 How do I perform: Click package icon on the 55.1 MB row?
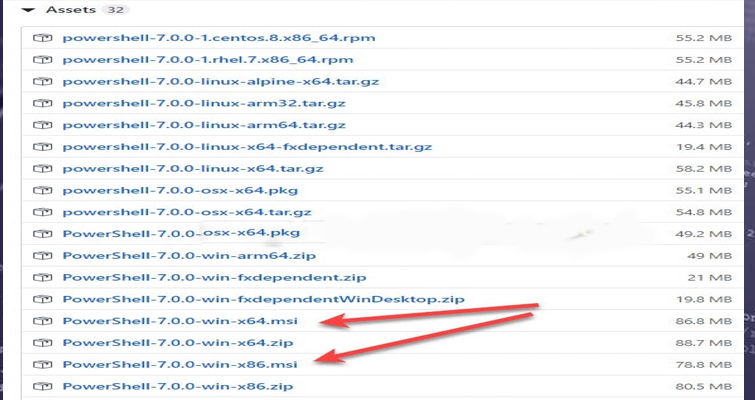[x=42, y=190]
